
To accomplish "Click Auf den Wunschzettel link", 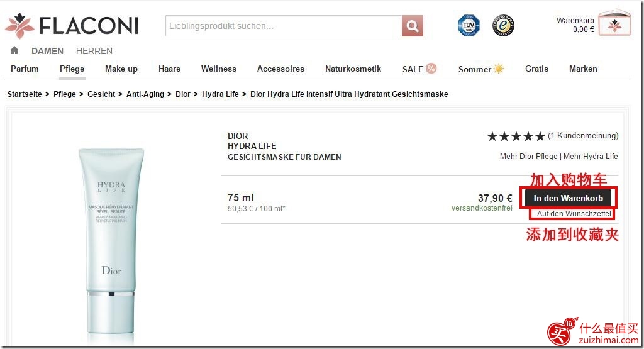I will click(x=574, y=214).
